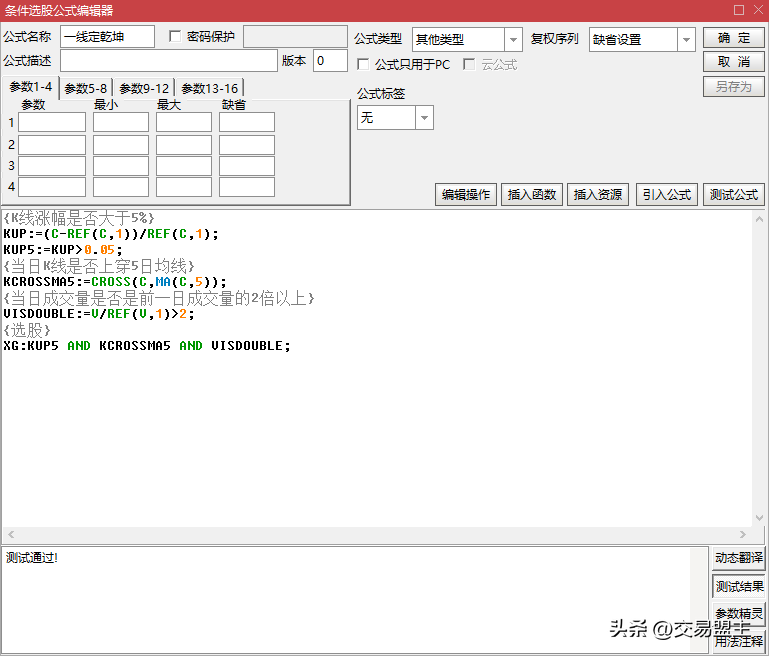Screen dimensions: 769x656
Task: Click the 另存为 save-as button
Action: pyautogui.click(x=733, y=87)
